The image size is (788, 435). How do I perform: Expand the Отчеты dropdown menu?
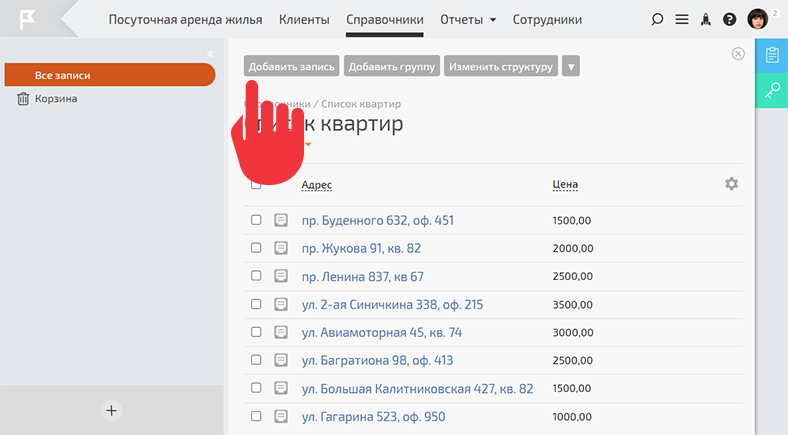[x=469, y=19]
